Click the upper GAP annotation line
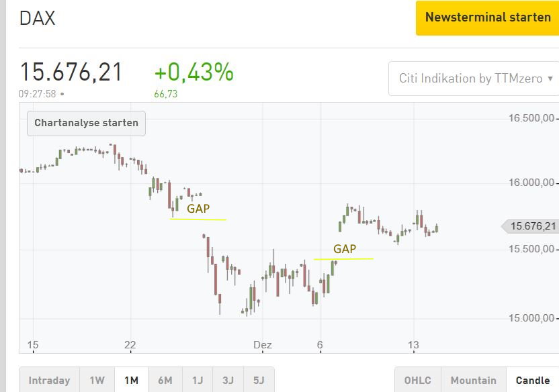Viewport: 559px width, 392px height. pyautogui.click(x=198, y=219)
